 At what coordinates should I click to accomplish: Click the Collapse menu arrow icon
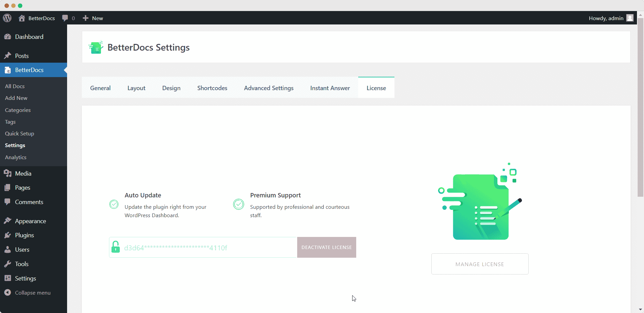8,293
